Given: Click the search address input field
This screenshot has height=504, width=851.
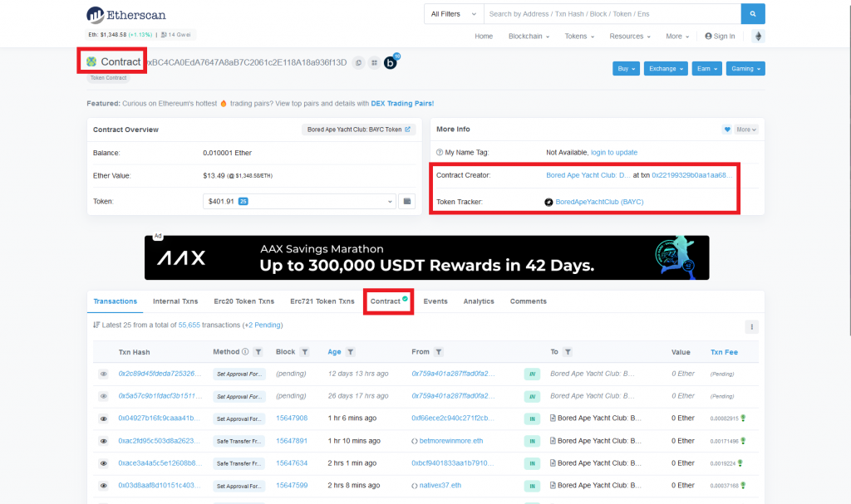Looking at the screenshot, I should [612, 14].
